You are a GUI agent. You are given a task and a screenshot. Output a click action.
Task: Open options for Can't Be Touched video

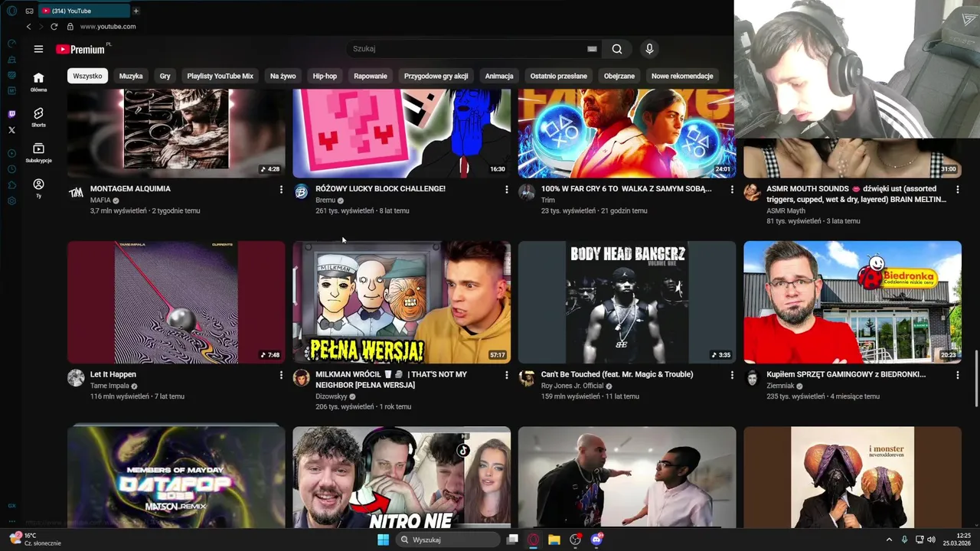click(732, 375)
